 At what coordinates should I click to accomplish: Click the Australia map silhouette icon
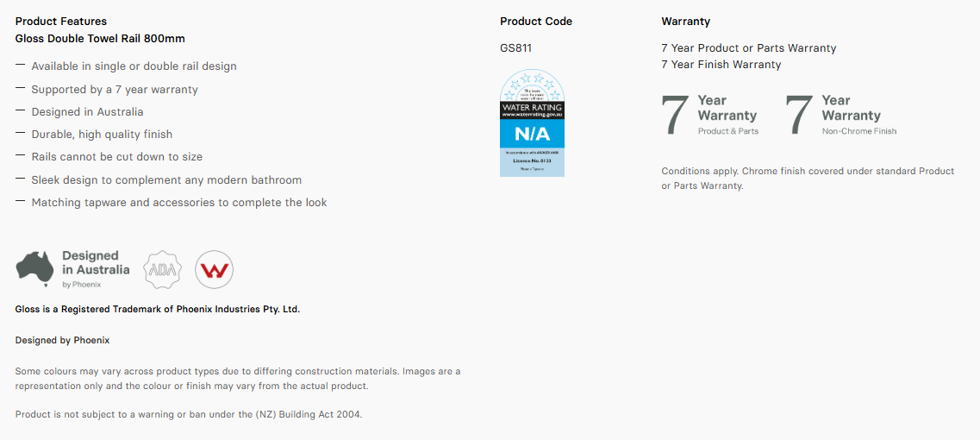(x=34, y=268)
